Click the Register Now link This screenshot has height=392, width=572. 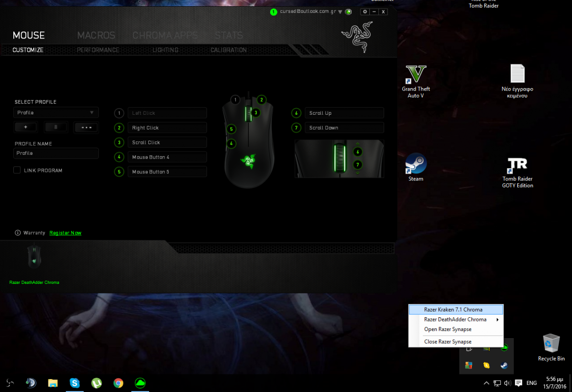point(65,233)
